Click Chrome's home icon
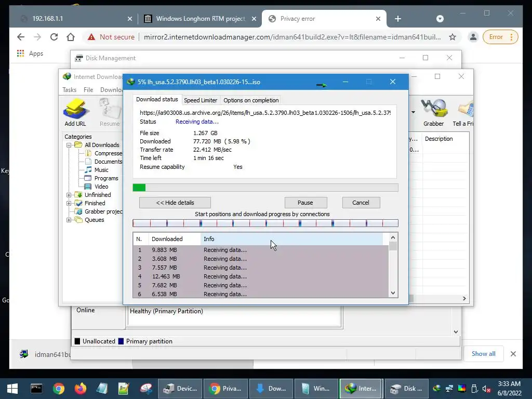Screen dimensions: 532x399 click(x=71, y=37)
